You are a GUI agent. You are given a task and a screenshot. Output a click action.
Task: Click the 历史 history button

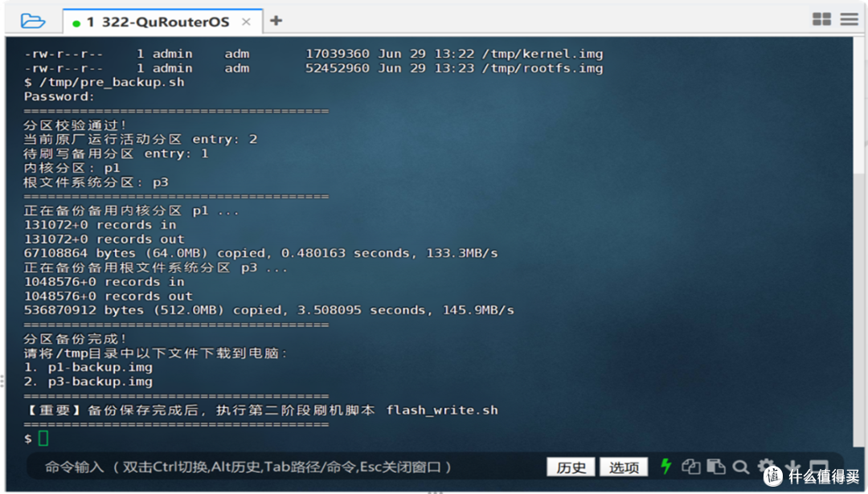click(571, 467)
